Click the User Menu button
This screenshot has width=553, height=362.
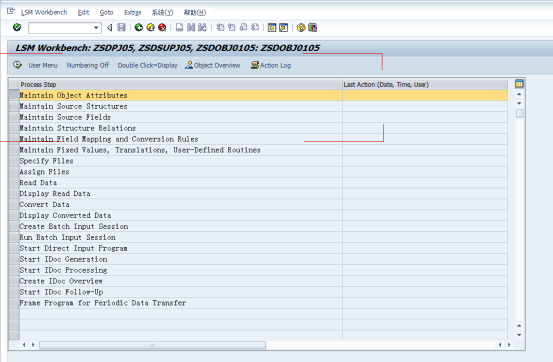(x=43, y=65)
